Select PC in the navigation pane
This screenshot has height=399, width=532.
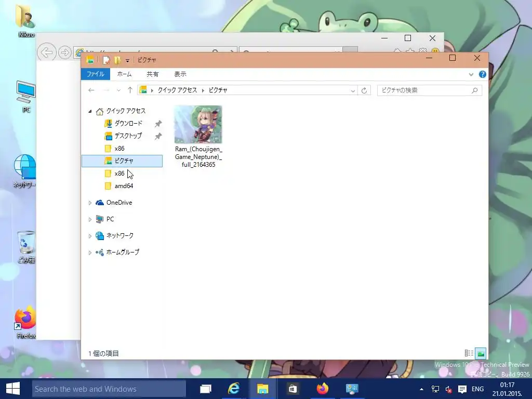click(110, 219)
